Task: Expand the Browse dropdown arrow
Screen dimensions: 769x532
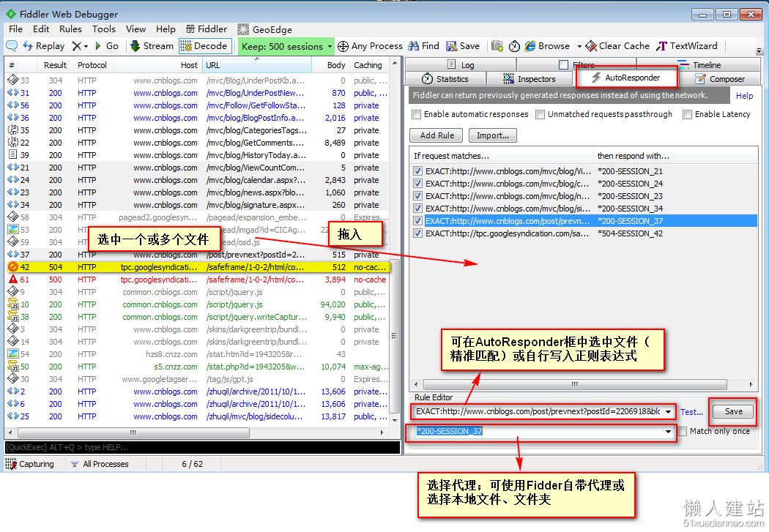Action: click(x=579, y=47)
